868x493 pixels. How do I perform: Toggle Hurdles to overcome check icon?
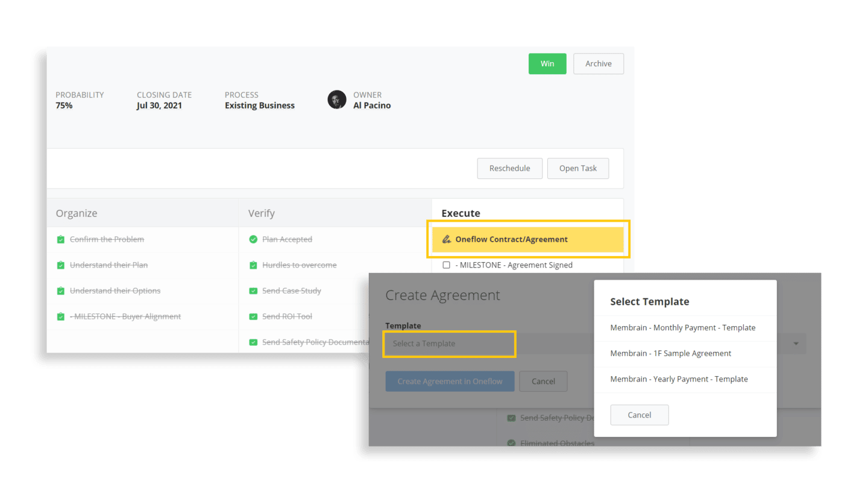click(x=253, y=265)
